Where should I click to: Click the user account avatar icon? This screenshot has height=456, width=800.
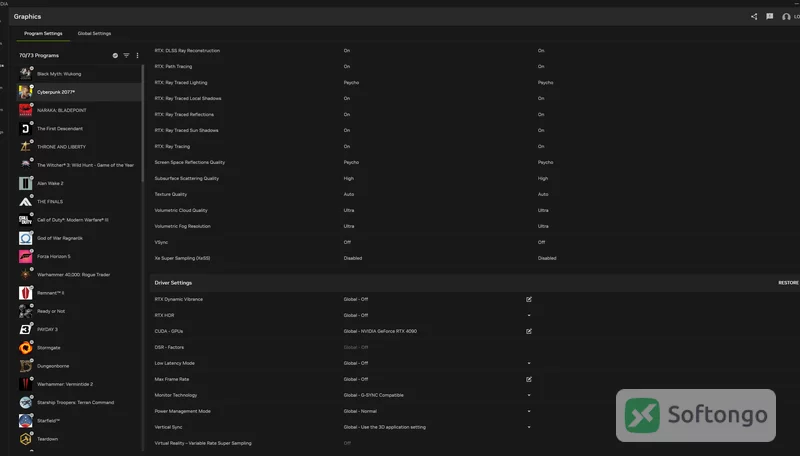coord(786,17)
